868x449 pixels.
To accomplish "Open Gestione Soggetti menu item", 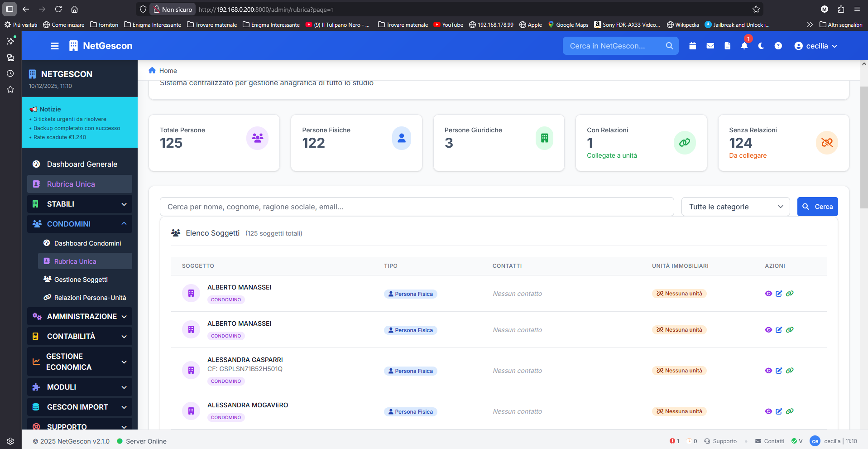I will pos(81,280).
